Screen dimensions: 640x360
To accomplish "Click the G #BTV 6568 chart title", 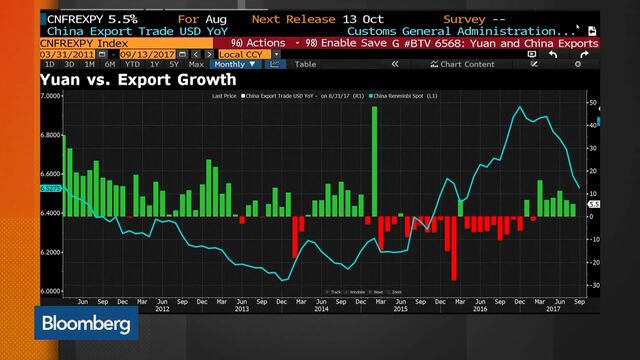I will point(495,43).
